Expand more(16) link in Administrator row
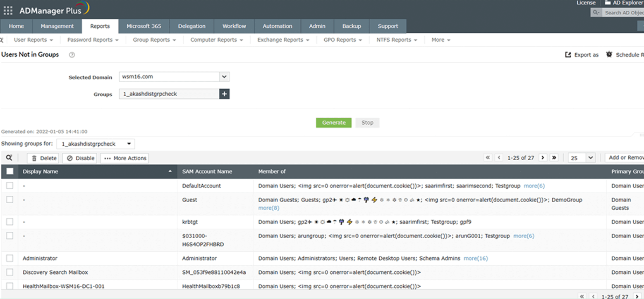The image size is (644, 299). [x=476, y=259]
